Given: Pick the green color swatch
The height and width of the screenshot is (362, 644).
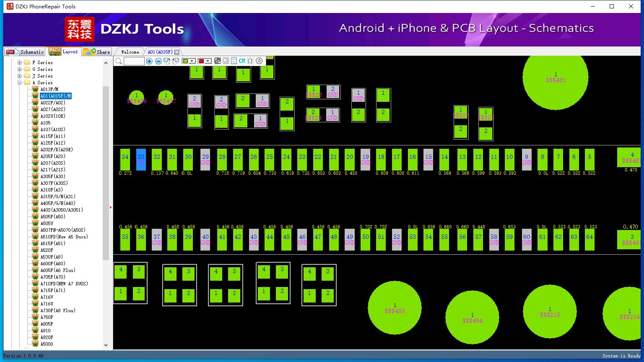Looking at the screenshot, I should pos(186,61).
